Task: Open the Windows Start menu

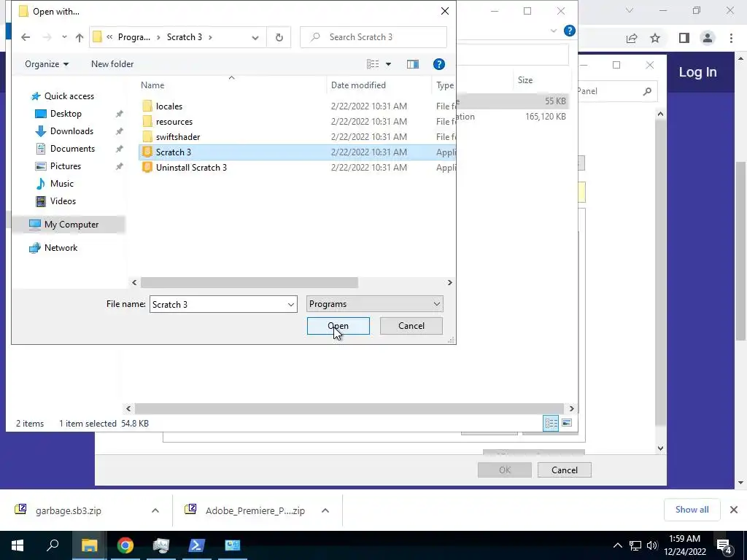Action: tap(18, 545)
